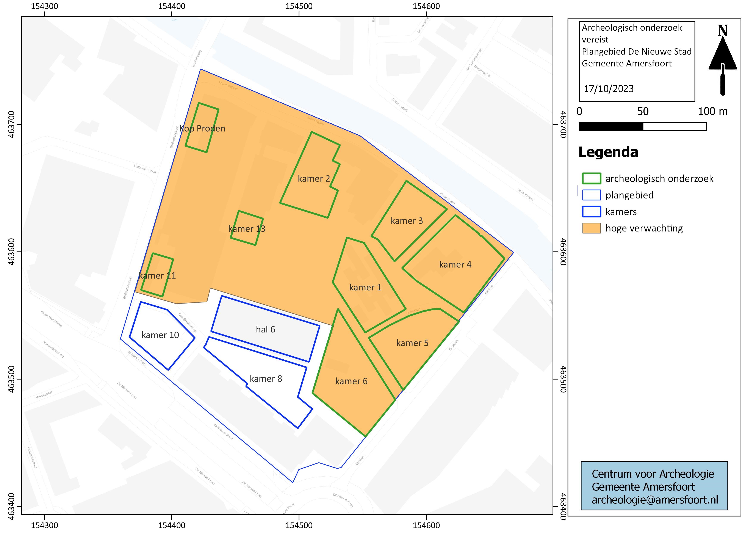Click the 17/10/2023 date text

609,89
